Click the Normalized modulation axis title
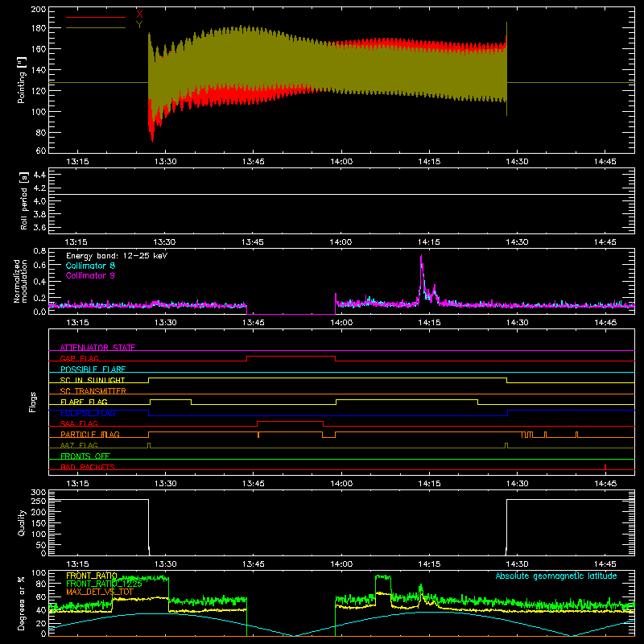The width and height of the screenshot is (644, 644). (20, 281)
